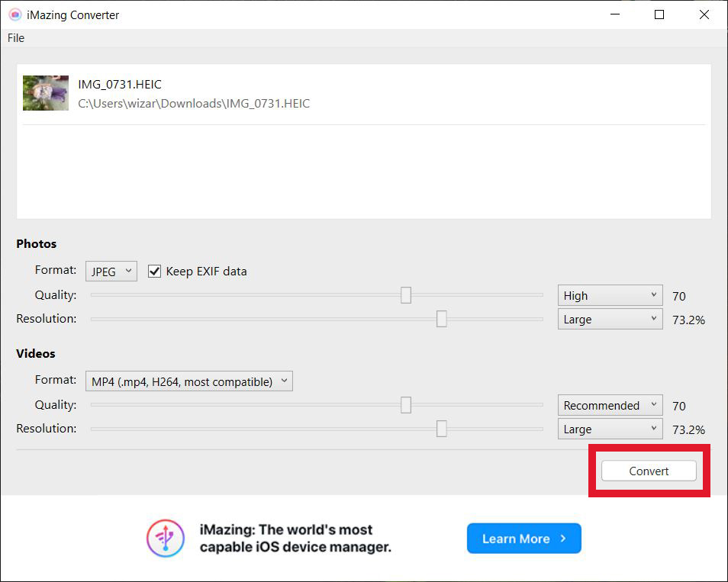Click the Learn More button
Image resolution: width=728 pixels, height=582 pixels.
(x=523, y=539)
